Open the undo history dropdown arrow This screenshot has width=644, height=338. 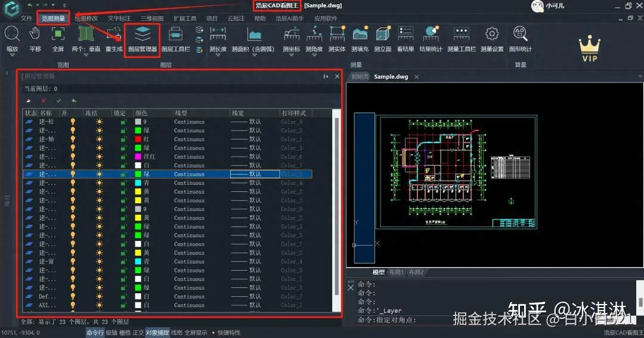[38, 5]
